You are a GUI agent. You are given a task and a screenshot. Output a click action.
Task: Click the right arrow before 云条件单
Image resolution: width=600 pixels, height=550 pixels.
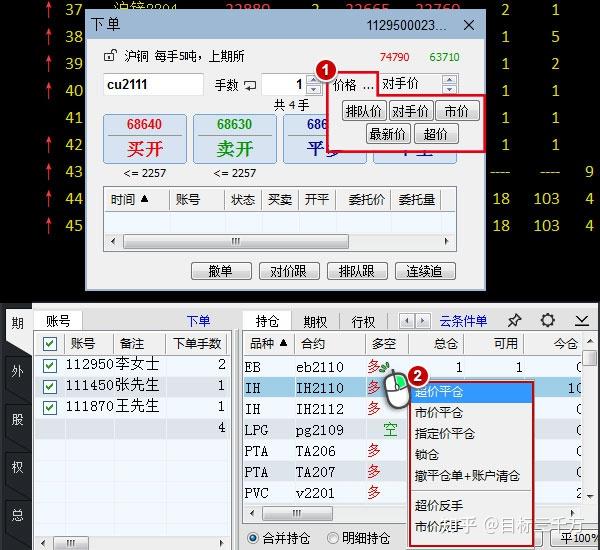[x=422, y=321]
